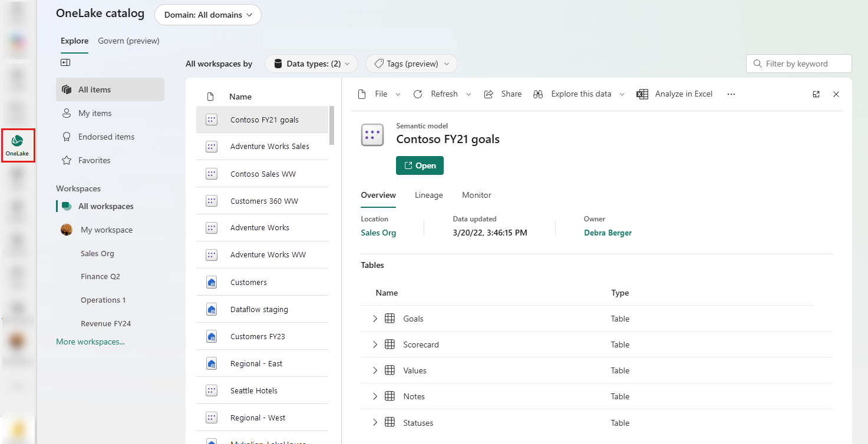
Task: Collapse the side panel with toggle icon
Action: pyautogui.click(x=65, y=62)
